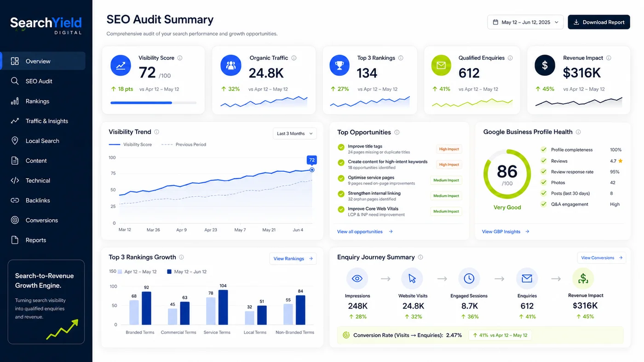Click the May 12 – Jun 12 legend swatch

tap(170, 271)
